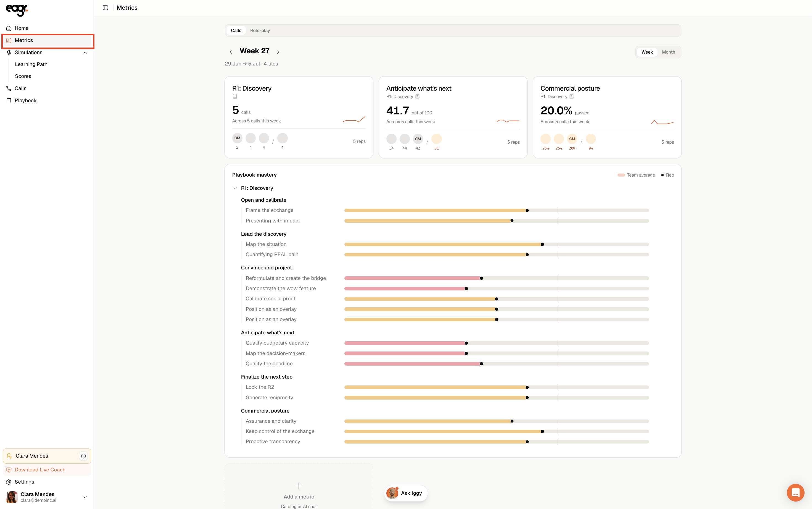Click "Qualify budgetary capacity" row label
This screenshot has height=509, width=812.
coord(277,343)
